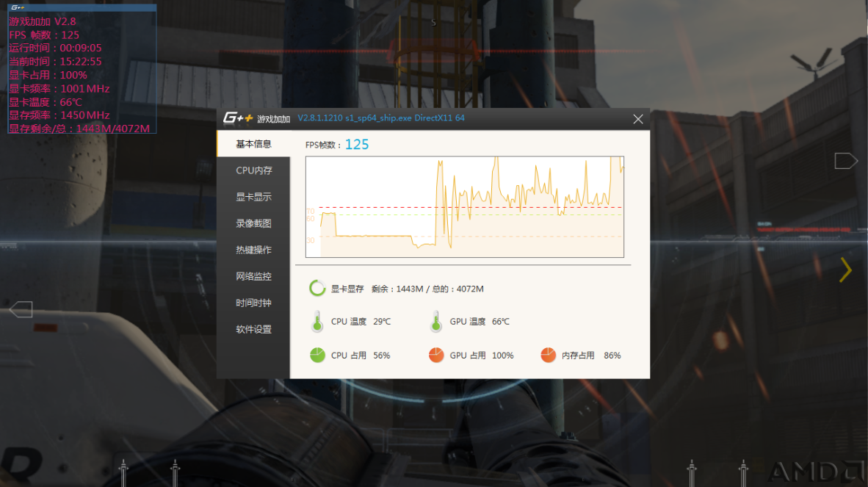The height and width of the screenshot is (487, 868).
Task: Click overlay line 当前时间：15:22:55
Action: click(55, 62)
